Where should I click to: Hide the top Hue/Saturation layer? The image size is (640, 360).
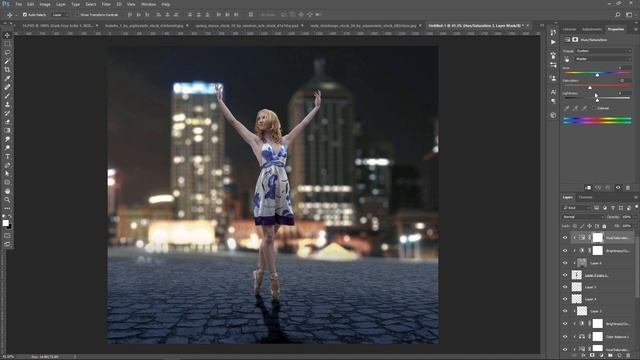click(565, 238)
